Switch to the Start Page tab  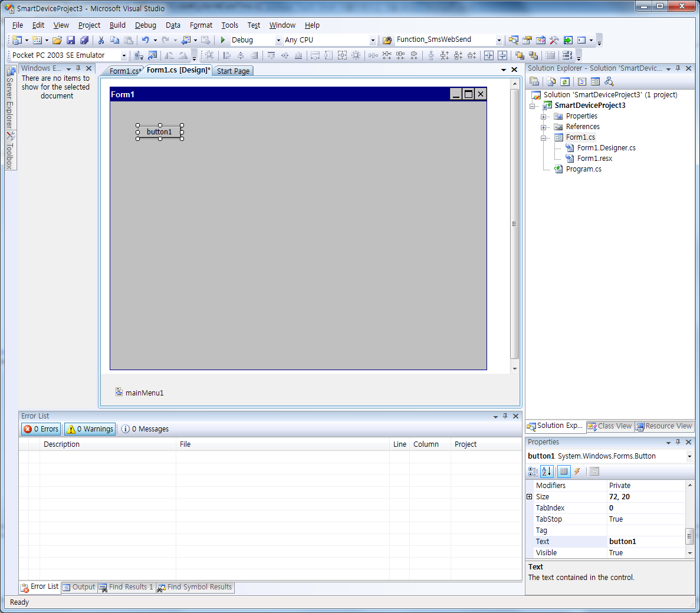coord(233,71)
